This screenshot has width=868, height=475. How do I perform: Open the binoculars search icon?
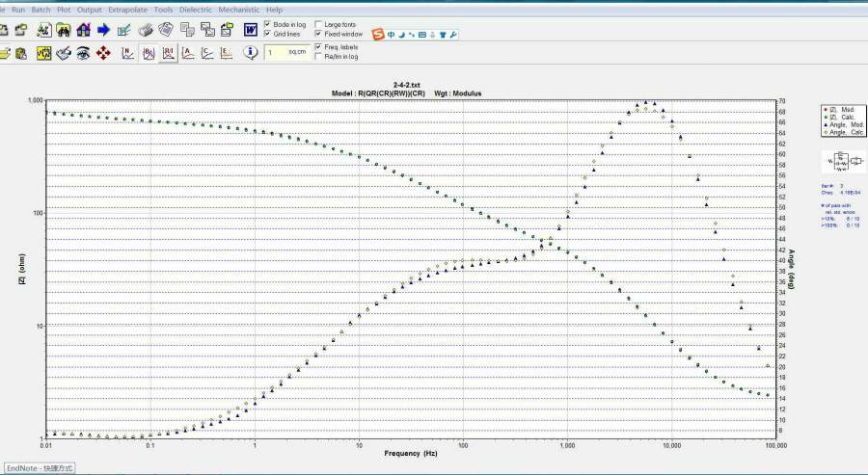[x=64, y=30]
